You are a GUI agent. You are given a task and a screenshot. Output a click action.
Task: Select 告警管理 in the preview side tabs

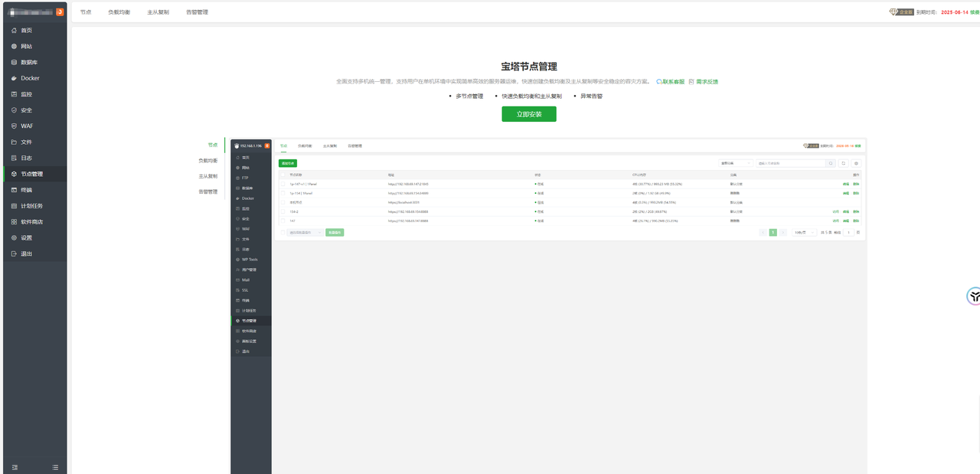[x=208, y=191]
